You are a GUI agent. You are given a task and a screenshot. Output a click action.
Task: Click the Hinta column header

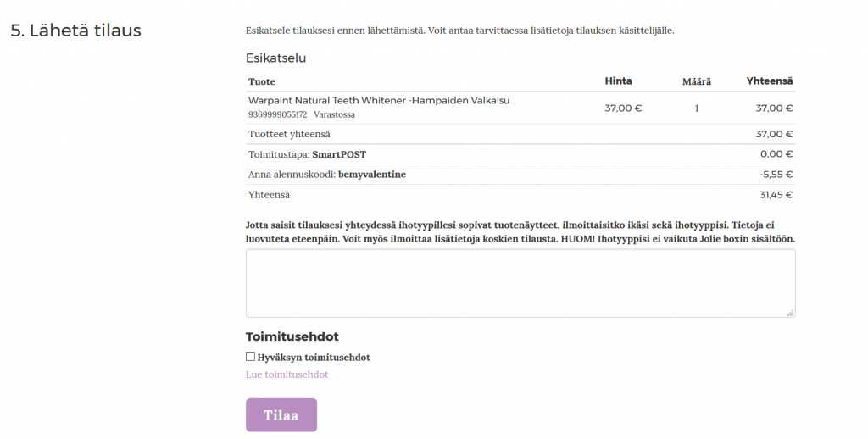click(618, 81)
